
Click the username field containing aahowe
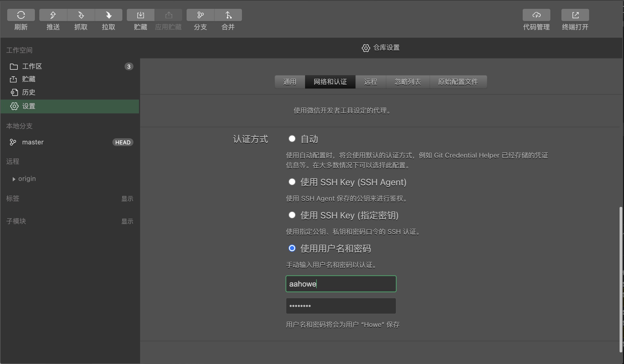pyautogui.click(x=341, y=284)
